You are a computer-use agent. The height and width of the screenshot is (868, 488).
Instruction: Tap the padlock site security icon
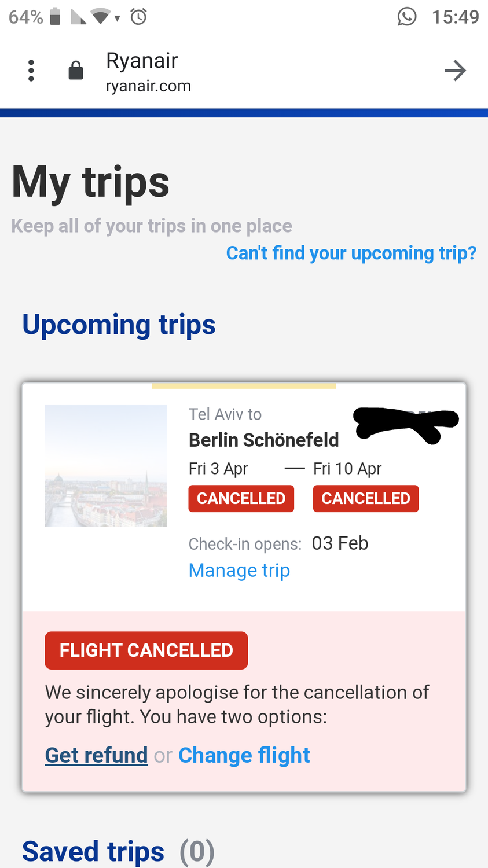pos(76,71)
